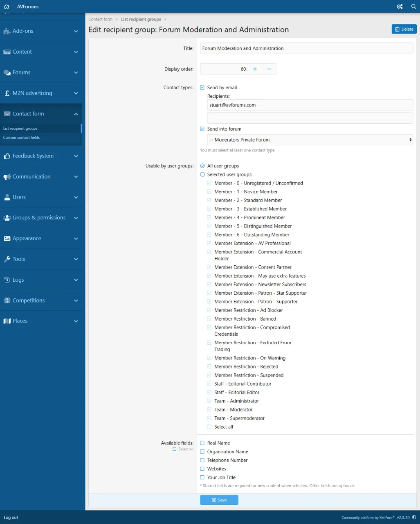Click the Competitions gift icon
This screenshot has height=524, width=420.
[7, 300]
